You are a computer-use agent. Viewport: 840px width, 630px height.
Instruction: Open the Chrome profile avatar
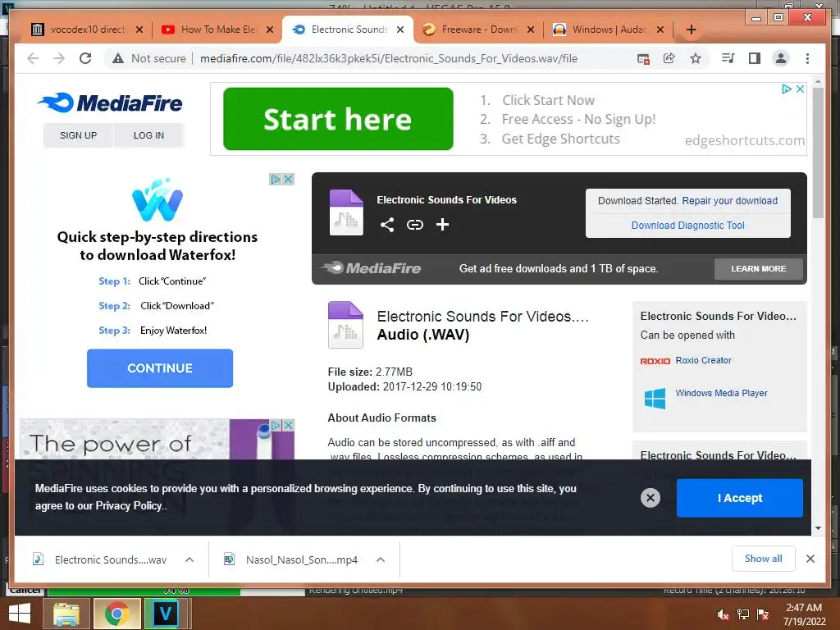pyautogui.click(x=781, y=58)
